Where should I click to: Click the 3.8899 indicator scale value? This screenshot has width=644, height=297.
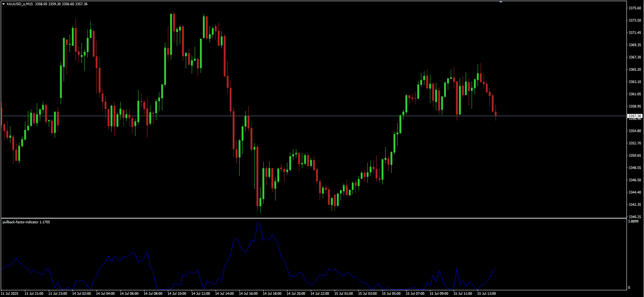pyautogui.click(x=633, y=221)
